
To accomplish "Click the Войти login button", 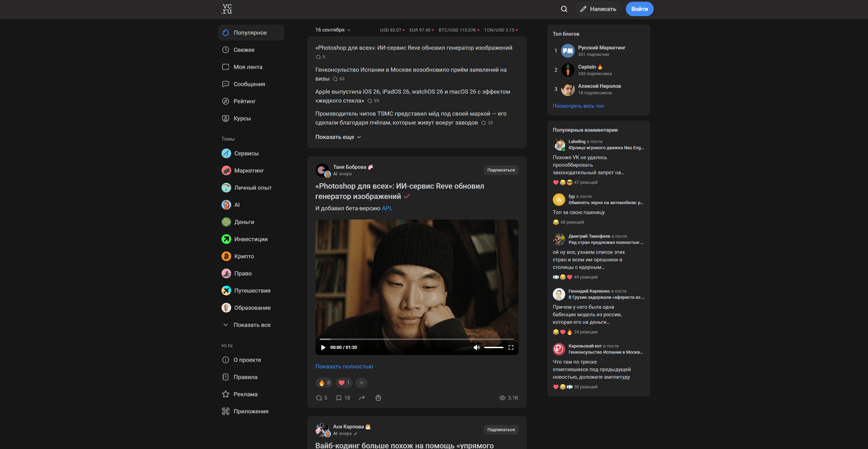I will (x=639, y=9).
